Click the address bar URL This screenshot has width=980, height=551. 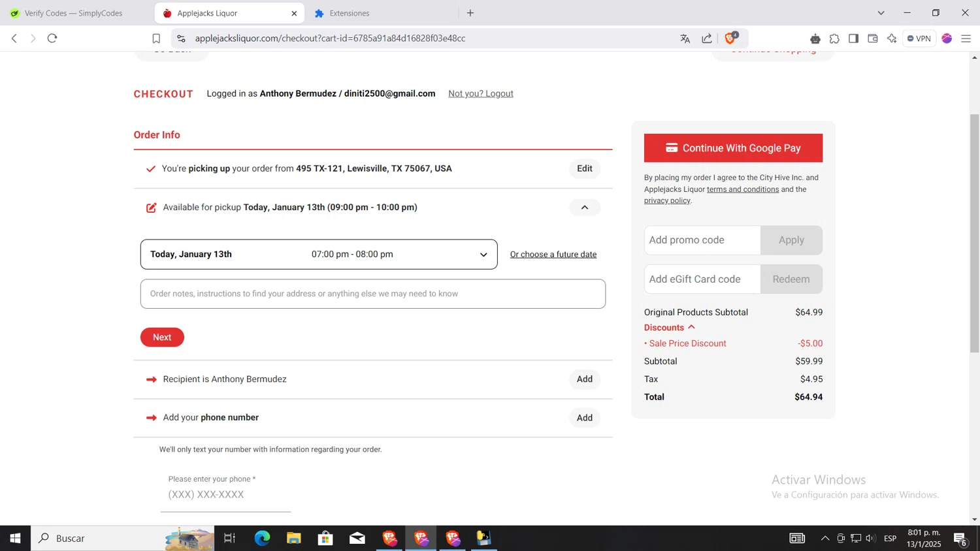(330, 39)
